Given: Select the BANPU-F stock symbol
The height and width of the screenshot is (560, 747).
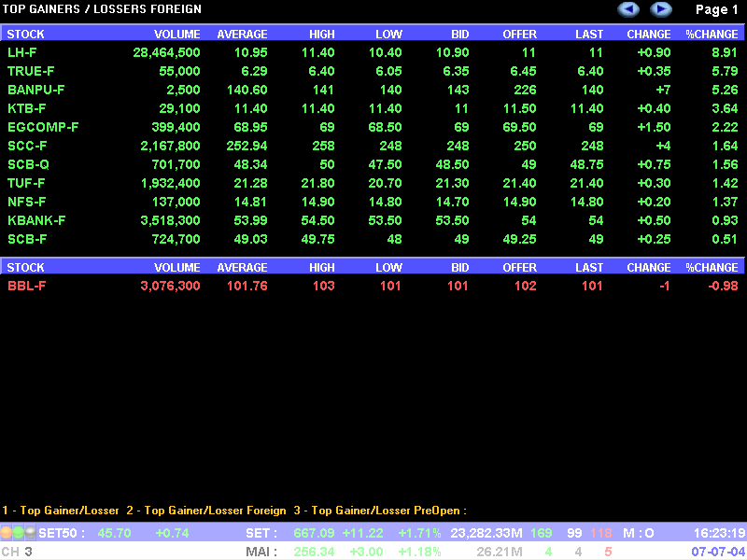Looking at the screenshot, I should tap(36, 90).
